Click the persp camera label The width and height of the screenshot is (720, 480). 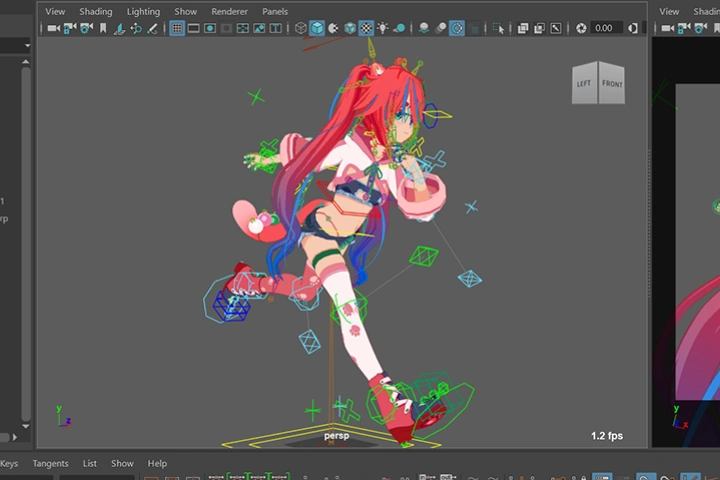point(336,436)
